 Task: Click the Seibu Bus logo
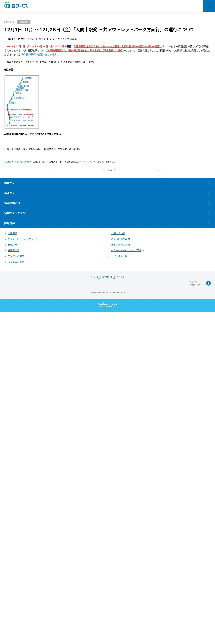pos(16,6)
